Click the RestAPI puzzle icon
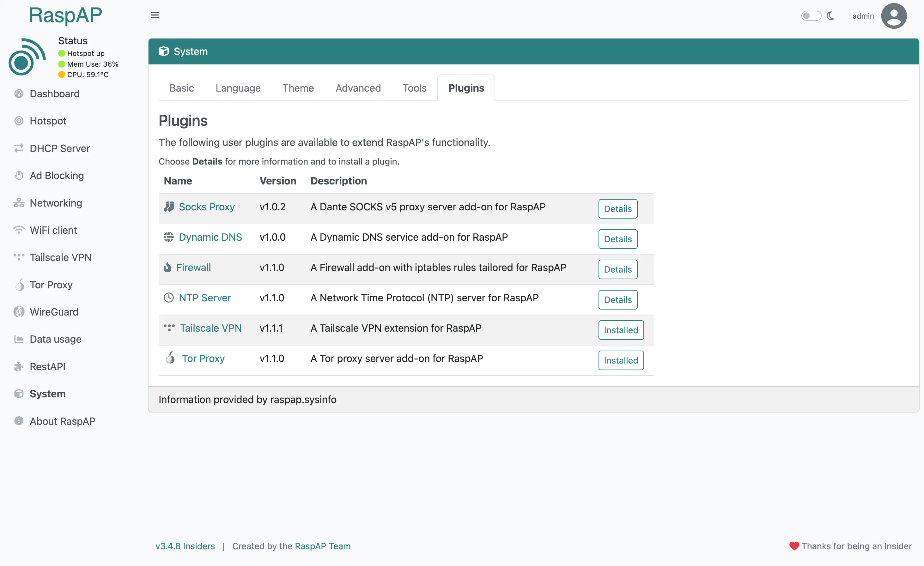Image resolution: width=924 pixels, height=566 pixels. click(19, 366)
